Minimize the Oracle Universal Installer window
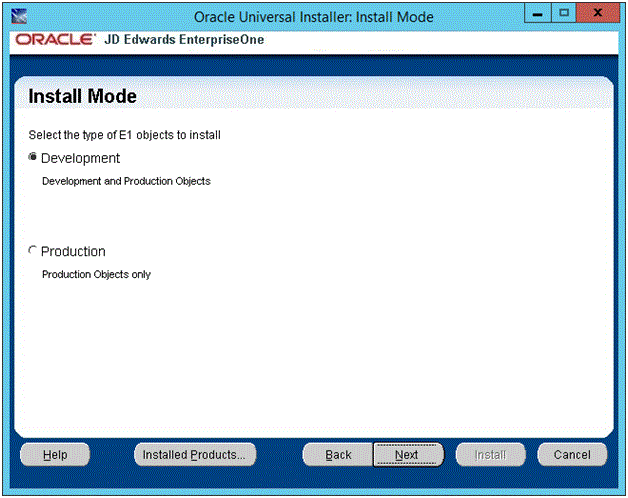 (x=538, y=13)
